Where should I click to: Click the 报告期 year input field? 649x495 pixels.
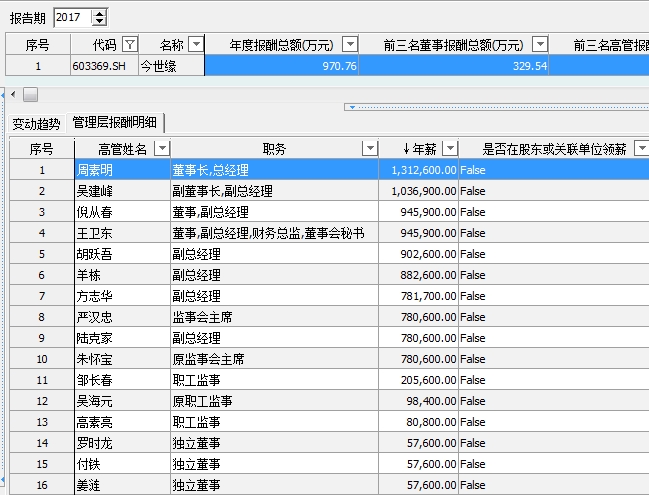[73, 17]
